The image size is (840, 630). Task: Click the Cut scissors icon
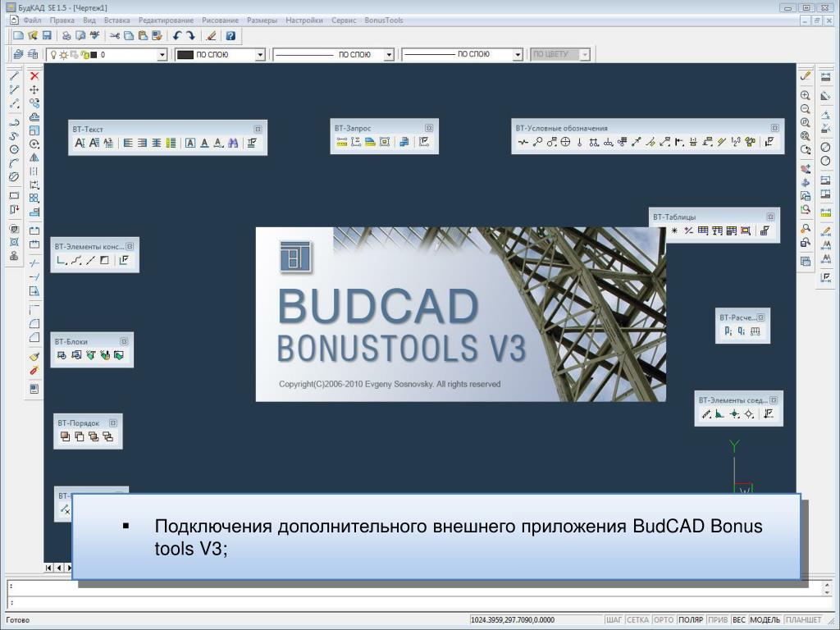[115, 35]
